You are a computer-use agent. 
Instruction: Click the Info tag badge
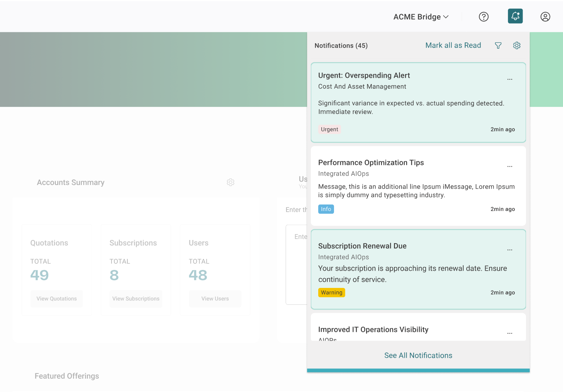point(326,209)
